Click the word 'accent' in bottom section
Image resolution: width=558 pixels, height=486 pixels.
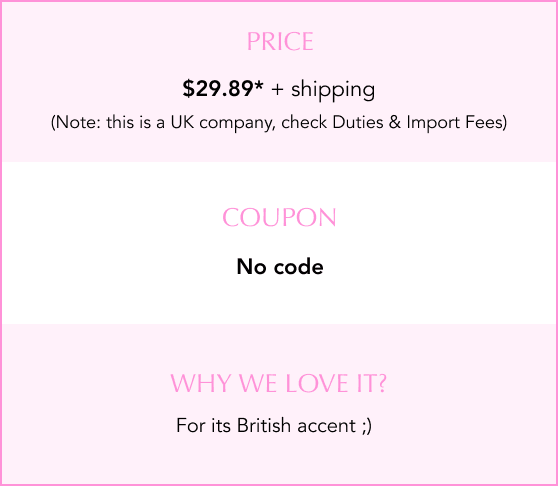326,426
